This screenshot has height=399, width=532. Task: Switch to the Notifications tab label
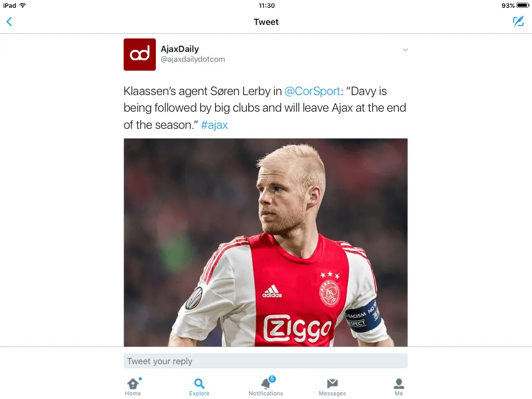(266, 393)
